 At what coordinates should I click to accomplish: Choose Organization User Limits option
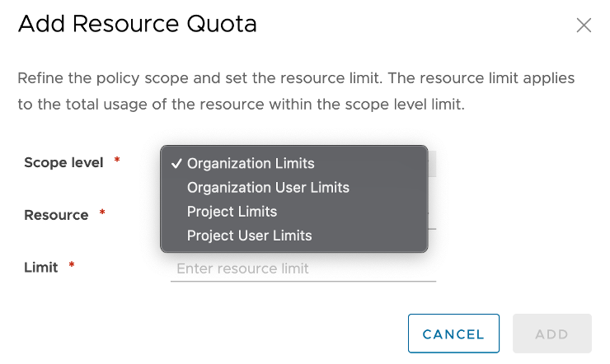268,188
